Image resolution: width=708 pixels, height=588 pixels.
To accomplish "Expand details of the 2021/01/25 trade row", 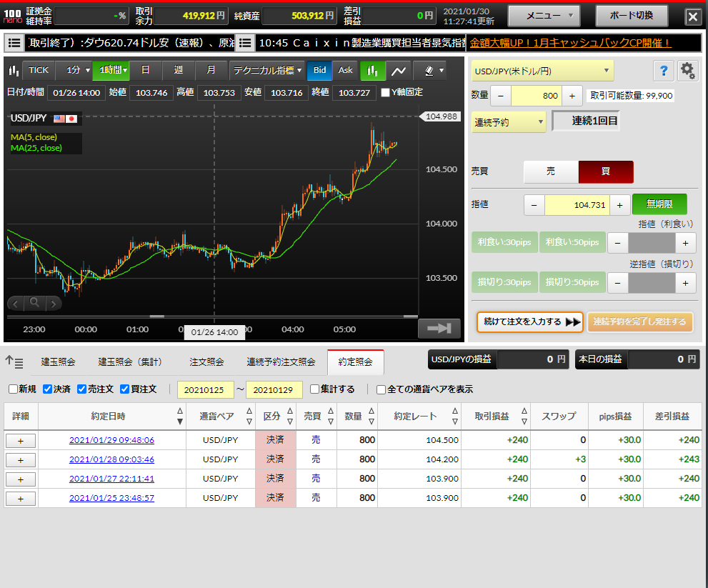I will [x=21, y=499].
